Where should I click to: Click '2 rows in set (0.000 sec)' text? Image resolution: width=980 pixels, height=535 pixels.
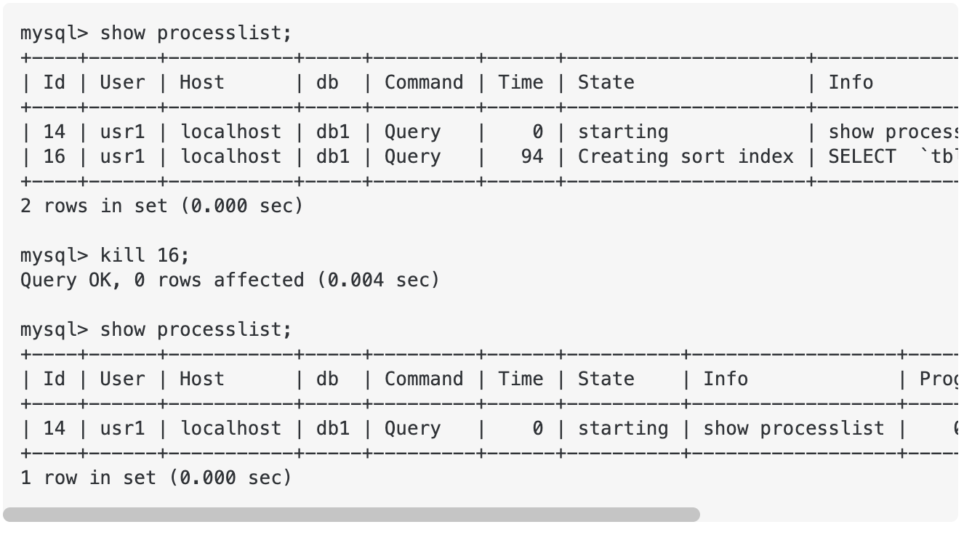[161, 206]
